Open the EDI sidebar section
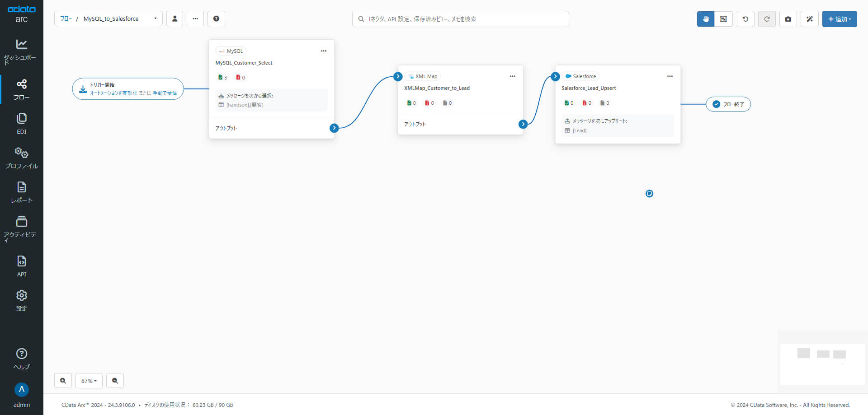Screen dimensions: 868x415 click(x=21, y=124)
